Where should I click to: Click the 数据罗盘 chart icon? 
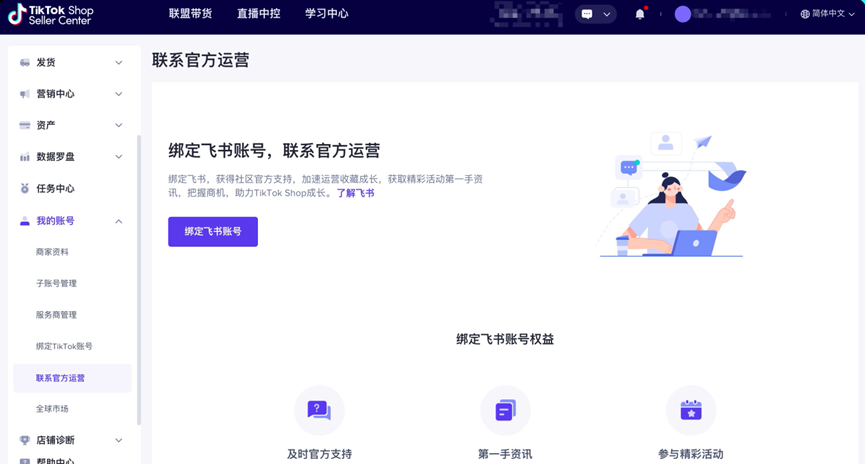25,157
